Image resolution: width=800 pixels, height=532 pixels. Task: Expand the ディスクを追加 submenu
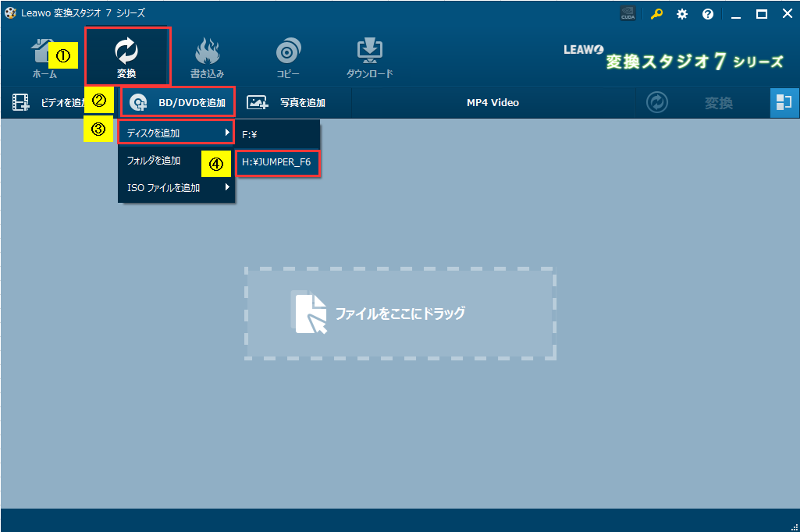[176, 133]
